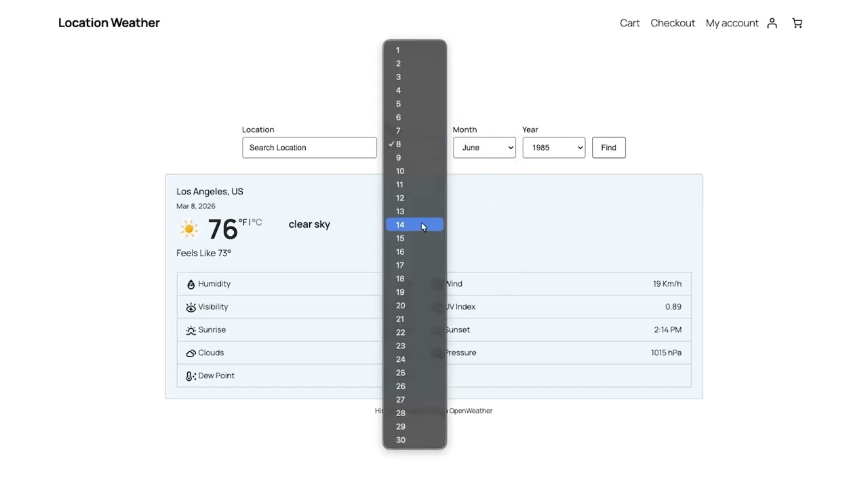
Task: Pick day 23 in the day list
Action: coord(414,346)
